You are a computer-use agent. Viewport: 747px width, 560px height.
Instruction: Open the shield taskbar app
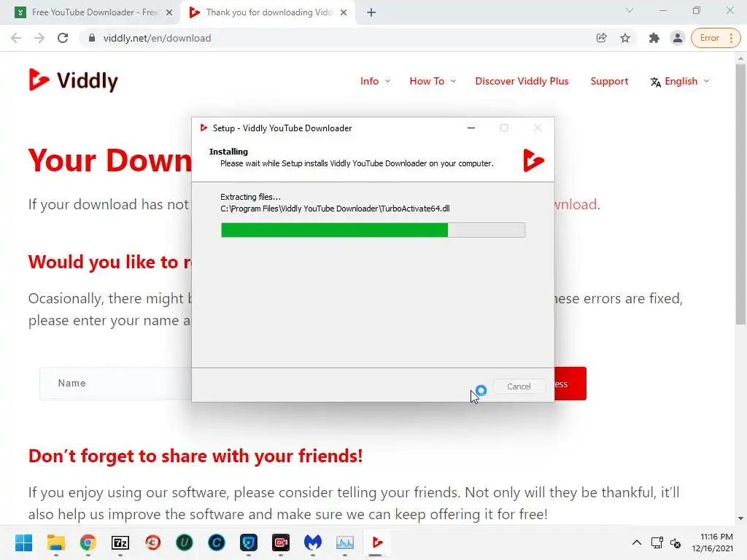[249, 542]
